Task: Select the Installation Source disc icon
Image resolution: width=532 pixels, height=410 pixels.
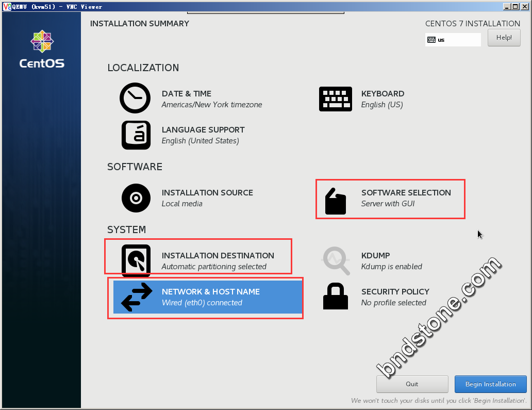Action: point(136,198)
